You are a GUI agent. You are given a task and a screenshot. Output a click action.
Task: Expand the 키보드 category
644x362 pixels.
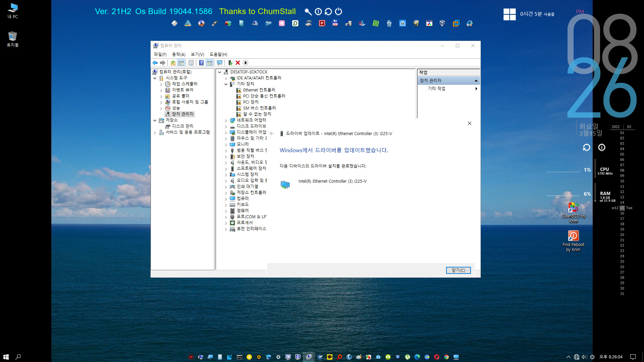226,205
